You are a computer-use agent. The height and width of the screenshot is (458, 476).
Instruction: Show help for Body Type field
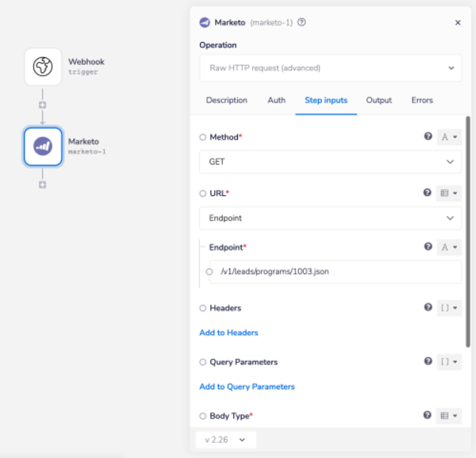427,415
